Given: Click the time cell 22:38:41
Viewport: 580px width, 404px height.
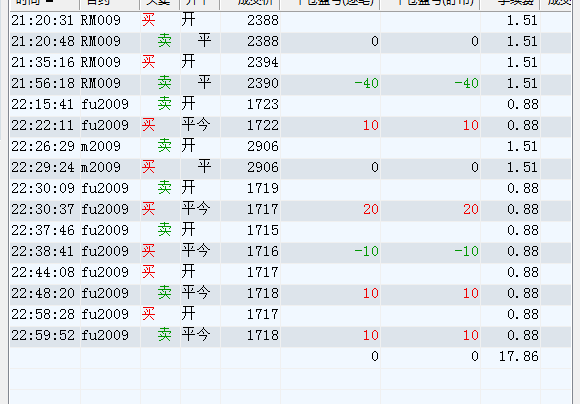Looking at the screenshot, I should pos(43,252).
